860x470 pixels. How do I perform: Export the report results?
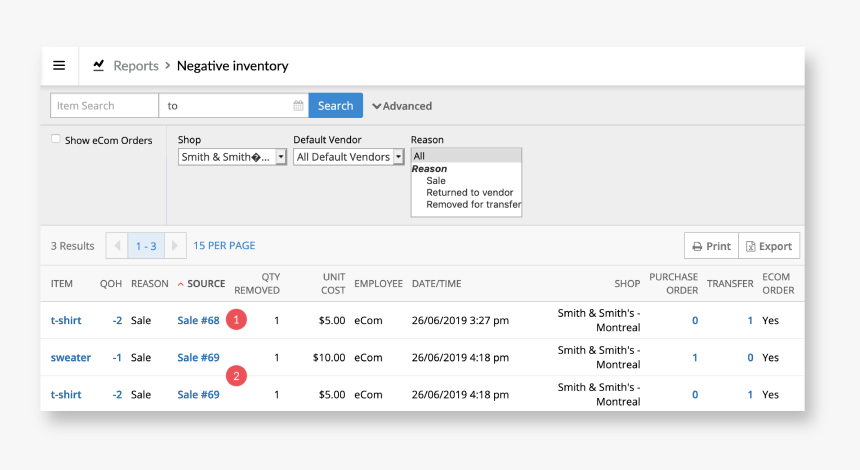(x=769, y=246)
